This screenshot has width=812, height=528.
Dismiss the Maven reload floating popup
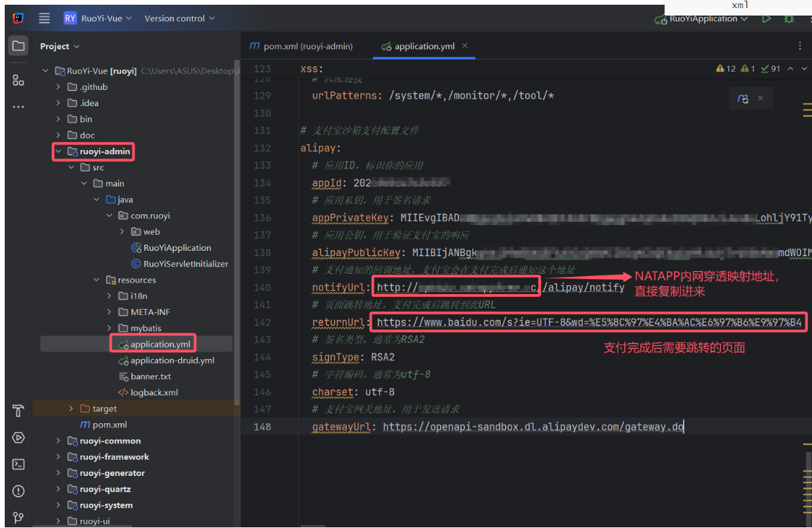pyautogui.click(x=761, y=99)
